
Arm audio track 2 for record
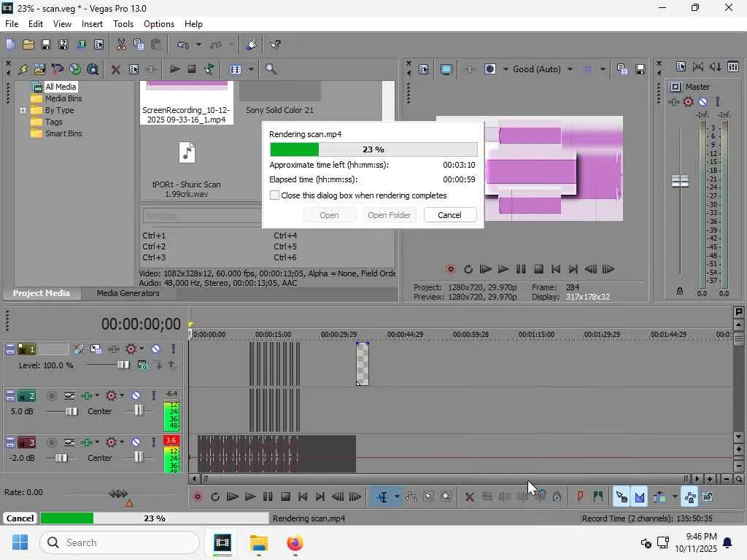52,396
